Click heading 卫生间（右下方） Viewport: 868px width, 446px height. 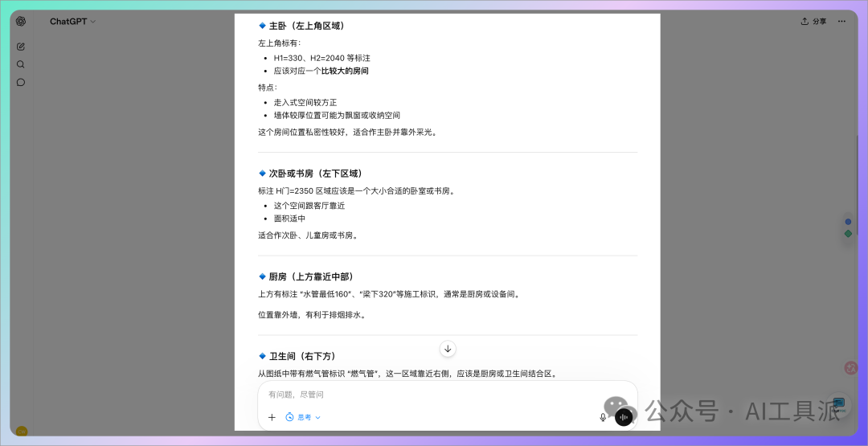pyautogui.click(x=302, y=356)
